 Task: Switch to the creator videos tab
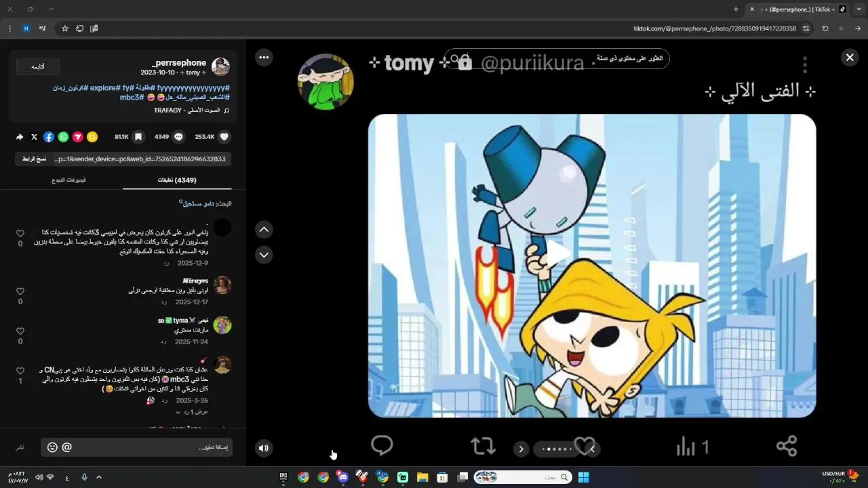pyautogui.click(x=68, y=180)
